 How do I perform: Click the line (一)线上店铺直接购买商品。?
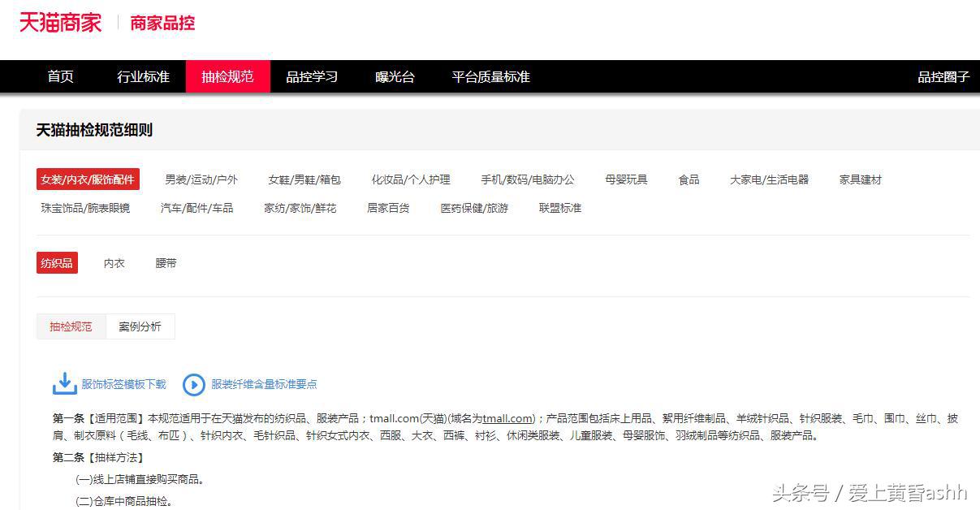coord(140,480)
